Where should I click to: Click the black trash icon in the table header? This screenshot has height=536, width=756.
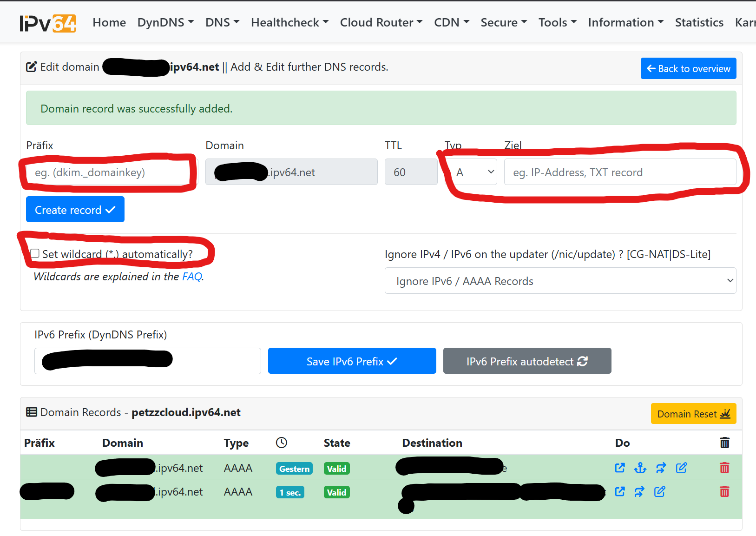pyautogui.click(x=724, y=443)
